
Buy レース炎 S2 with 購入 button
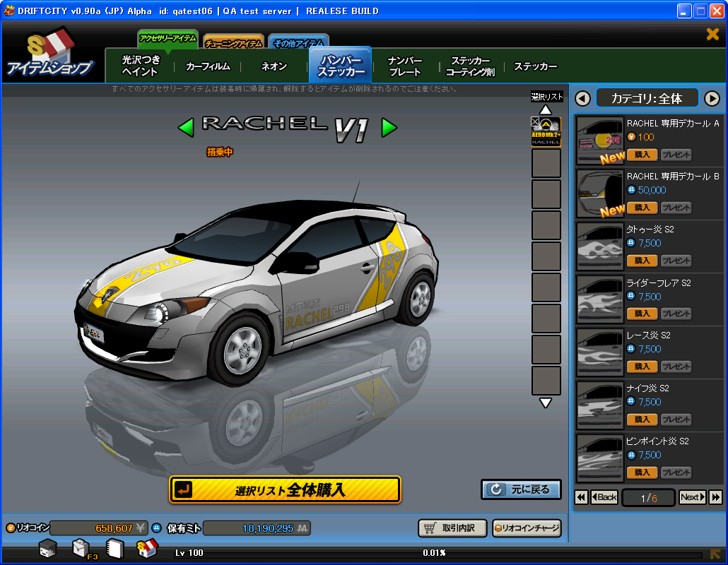point(642,367)
